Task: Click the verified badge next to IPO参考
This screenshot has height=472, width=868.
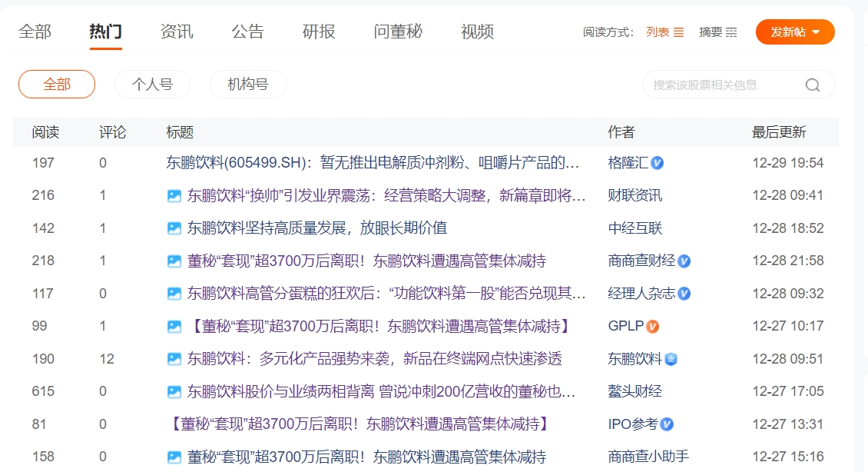Action: [x=667, y=424]
